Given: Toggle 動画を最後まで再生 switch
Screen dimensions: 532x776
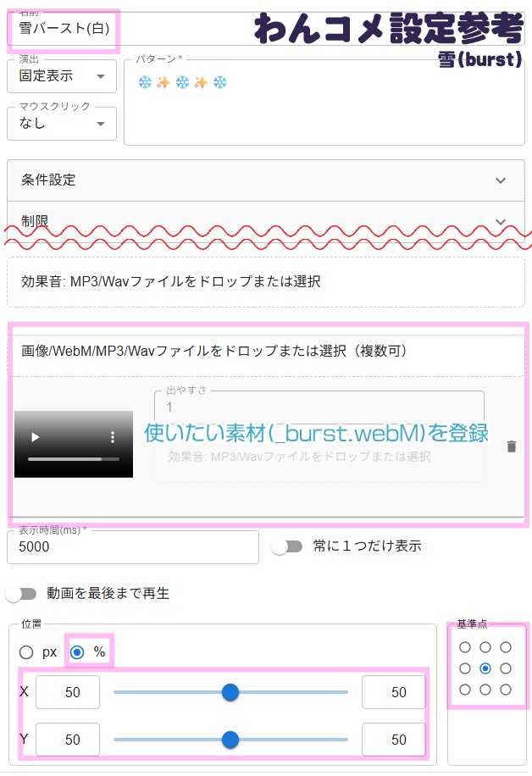Looking at the screenshot, I should (21, 593).
